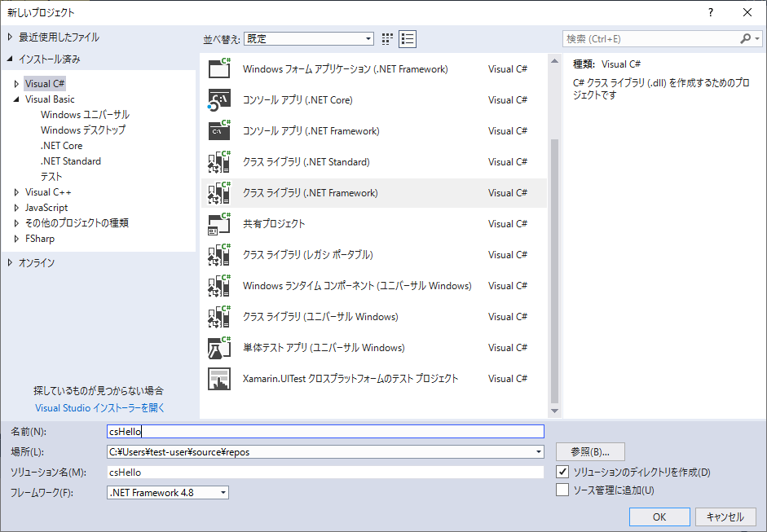Select the 共有プロジェクト template icon
This screenshot has width=767, height=532.
click(219, 223)
